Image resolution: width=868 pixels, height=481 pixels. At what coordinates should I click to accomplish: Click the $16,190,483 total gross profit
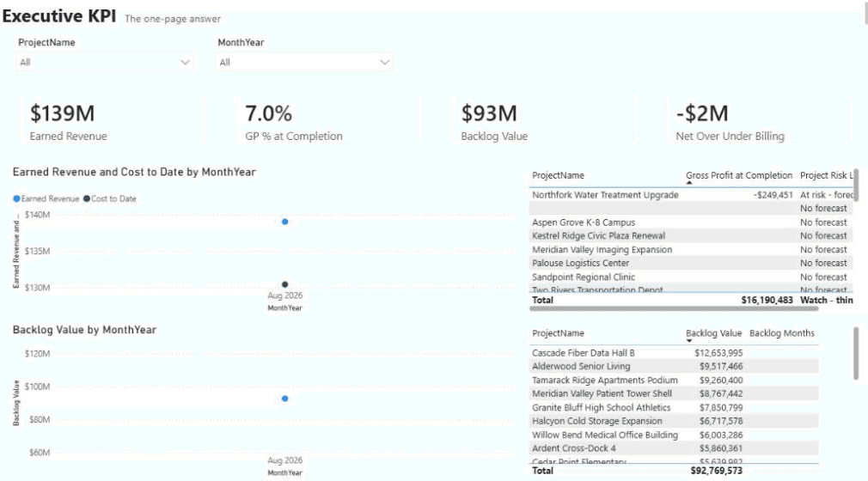click(x=767, y=300)
